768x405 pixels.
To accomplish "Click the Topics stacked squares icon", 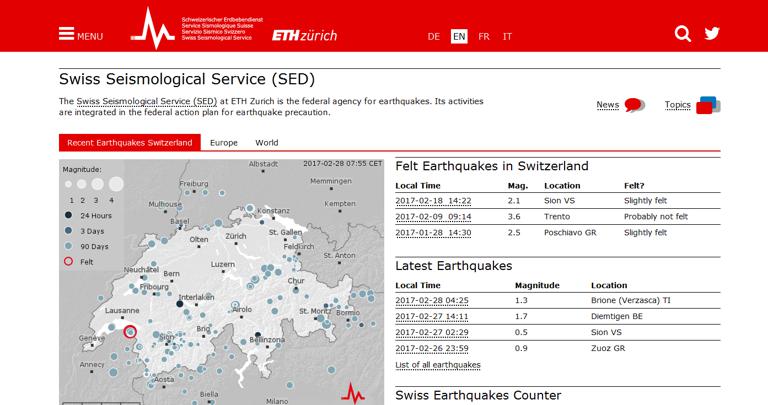I will 708,105.
